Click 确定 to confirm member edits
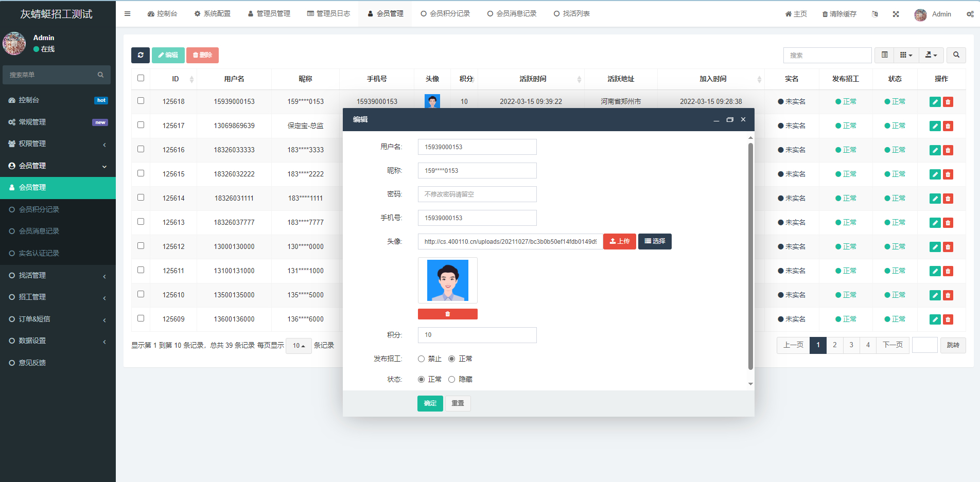Image resolution: width=980 pixels, height=482 pixels. tap(430, 403)
